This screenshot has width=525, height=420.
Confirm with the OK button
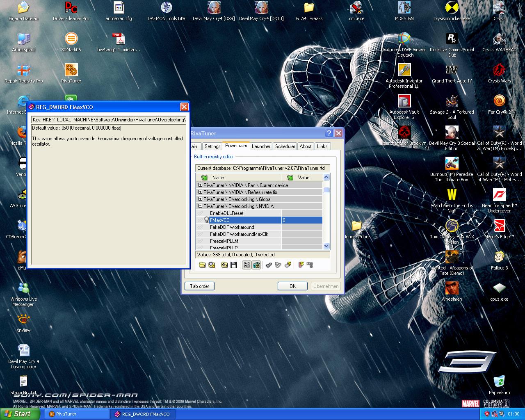click(292, 286)
